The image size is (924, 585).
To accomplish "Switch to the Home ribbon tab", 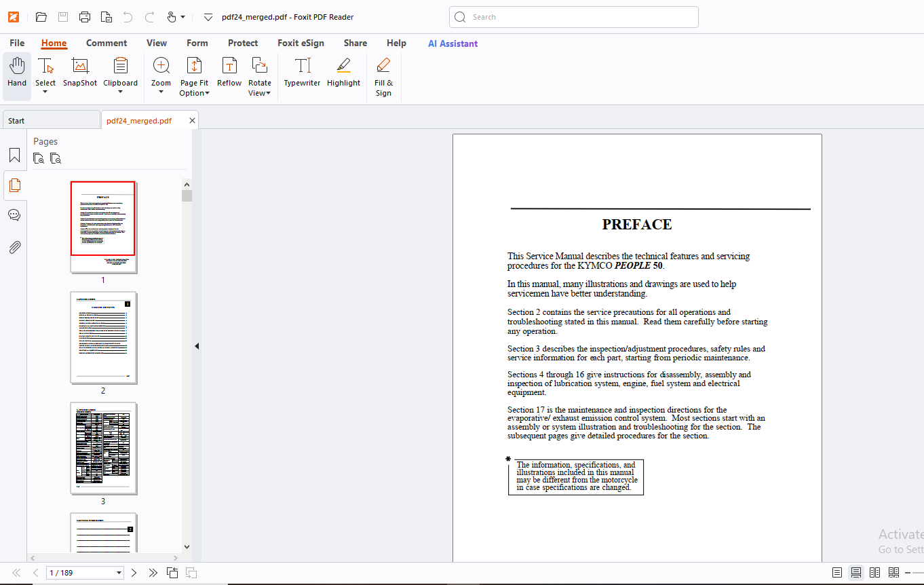I will click(54, 43).
